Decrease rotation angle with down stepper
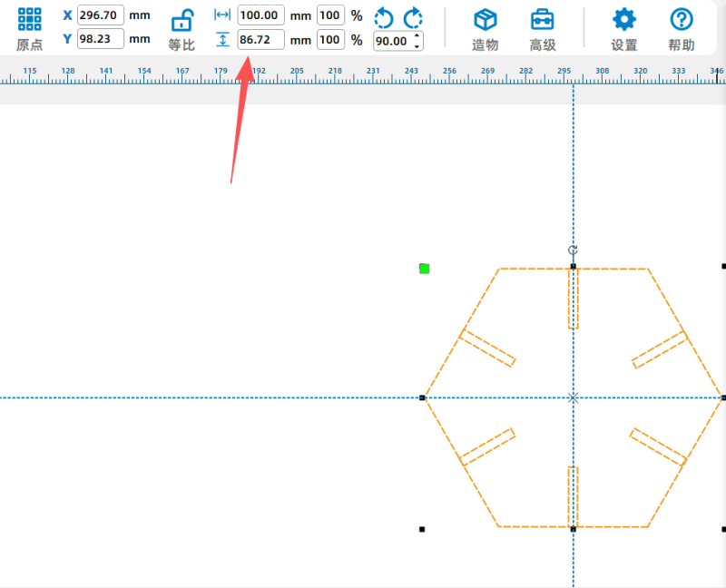The width and height of the screenshot is (726, 588). (417, 45)
